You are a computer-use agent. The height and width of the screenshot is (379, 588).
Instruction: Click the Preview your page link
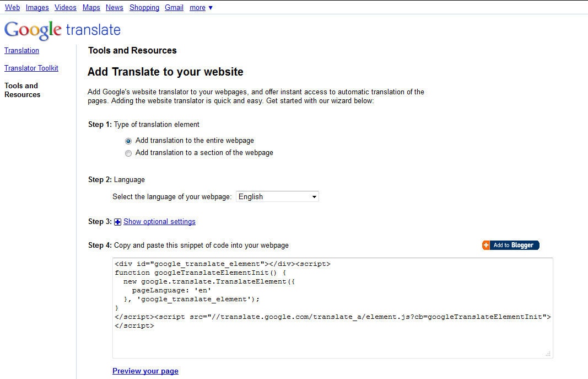pyautogui.click(x=145, y=371)
